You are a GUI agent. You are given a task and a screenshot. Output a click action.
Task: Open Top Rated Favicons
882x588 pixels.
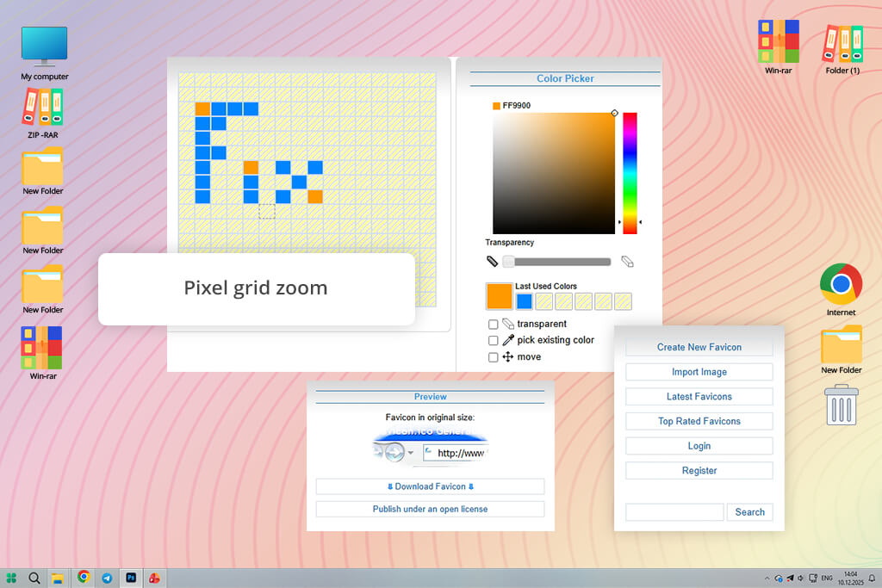click(699, 422)
